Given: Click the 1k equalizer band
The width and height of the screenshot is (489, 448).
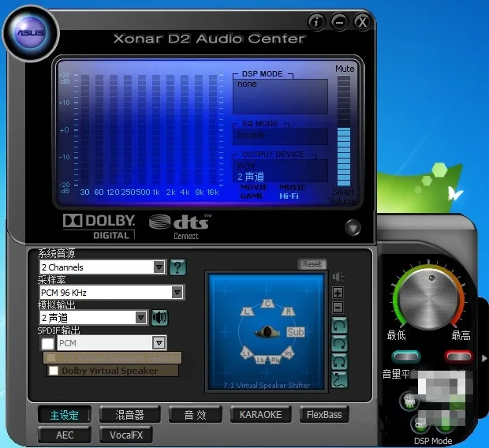Looking at the screenshot, I should pos(156,131).
